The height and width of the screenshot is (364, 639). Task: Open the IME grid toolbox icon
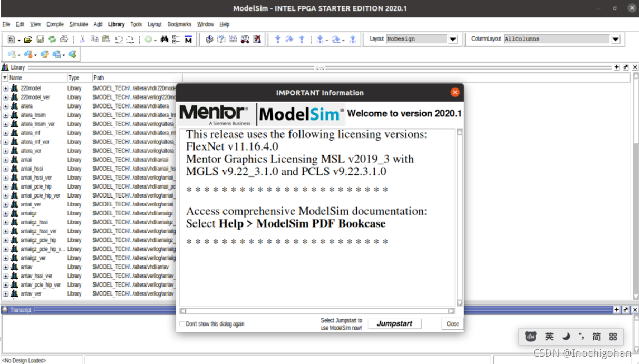pos(613,337)
